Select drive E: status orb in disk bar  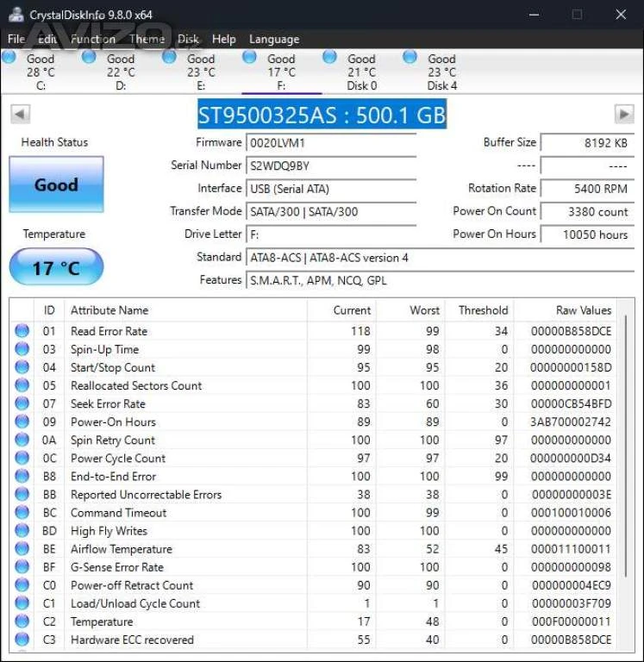pyautogui.click(x=170, y=58)
